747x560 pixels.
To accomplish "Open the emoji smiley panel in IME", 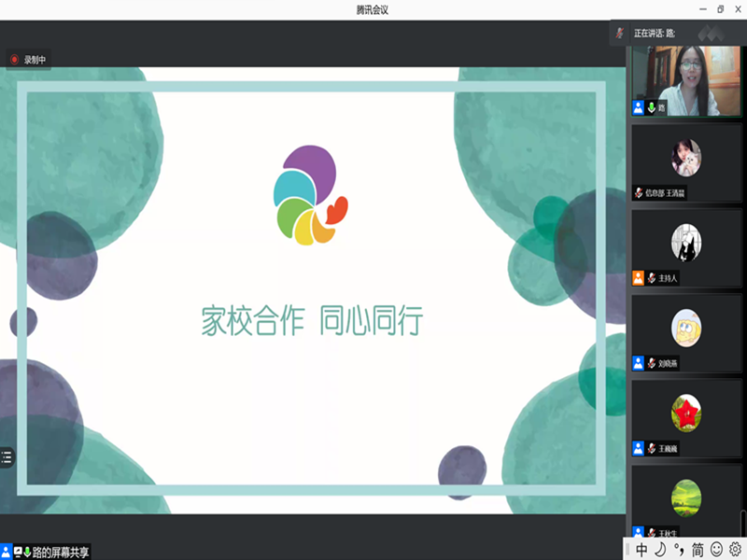I will (x=717, y=550).
